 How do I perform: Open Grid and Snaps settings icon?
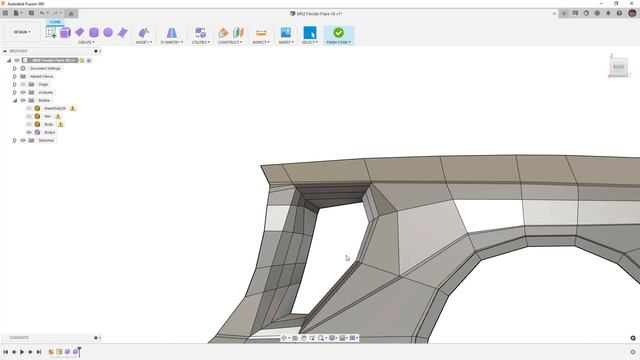tap(342, 338)
